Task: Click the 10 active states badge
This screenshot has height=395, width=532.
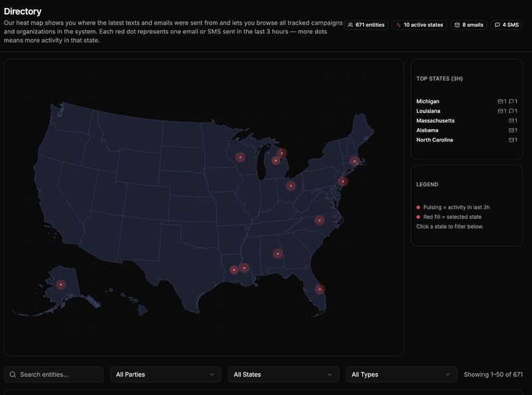Action: (x=420, y=25)
